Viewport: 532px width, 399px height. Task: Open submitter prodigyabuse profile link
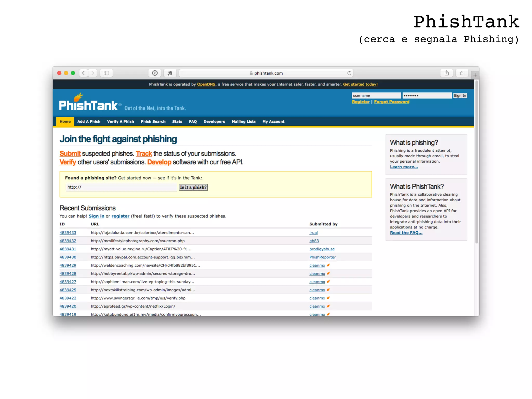(322, 249)
